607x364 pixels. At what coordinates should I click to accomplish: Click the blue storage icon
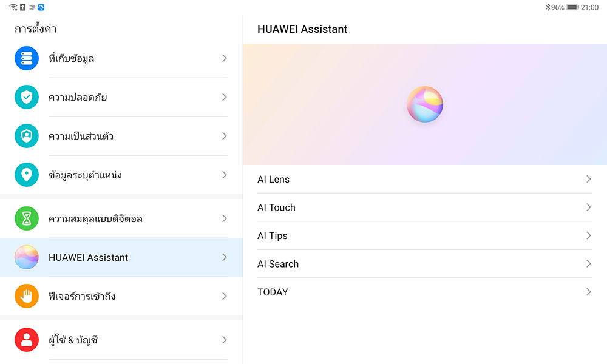pos(26,58)
